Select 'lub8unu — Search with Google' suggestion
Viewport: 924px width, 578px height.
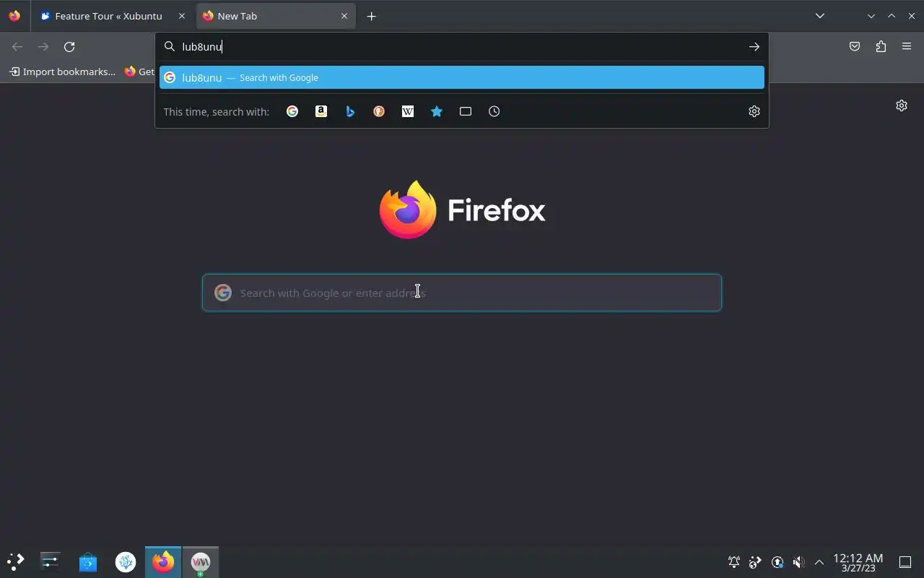click(462, 77)
